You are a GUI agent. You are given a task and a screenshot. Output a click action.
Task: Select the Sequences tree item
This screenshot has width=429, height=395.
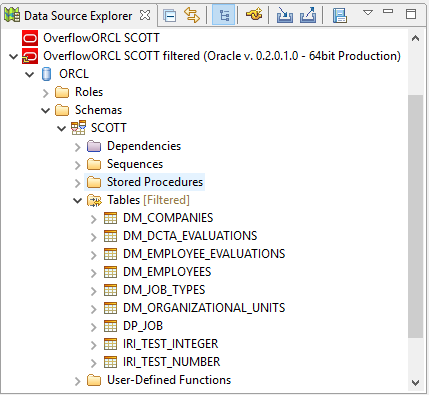(135, 164)
